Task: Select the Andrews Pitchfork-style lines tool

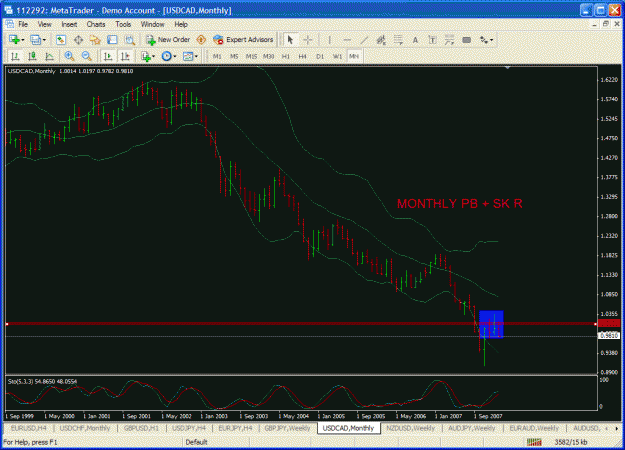Action: pos(449,40)
